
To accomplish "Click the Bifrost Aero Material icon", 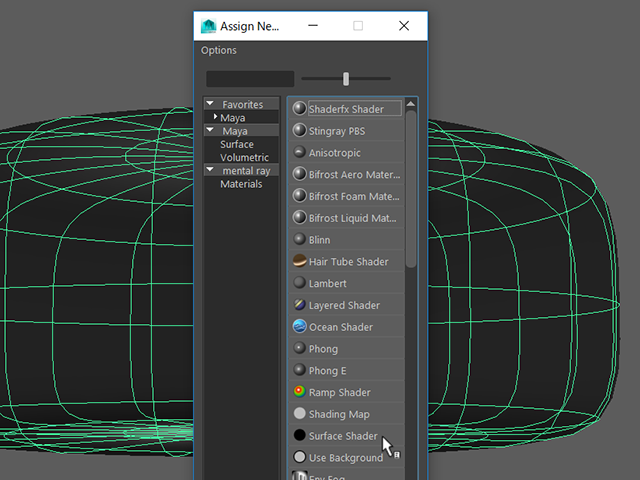I will tap(300, 174).
